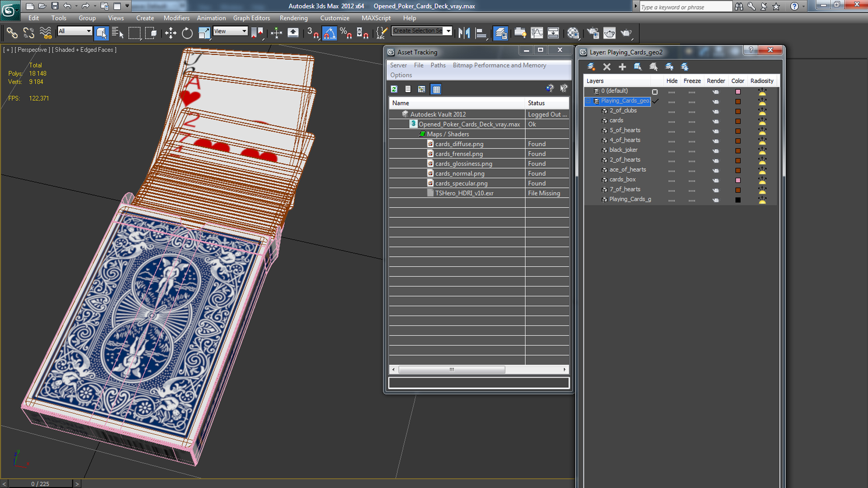The width and height of the screenshot is (868, 488).
Task: Toggle current layer checkmark for Playing_Cards_geo2
Action: click(x=656, y=101)
